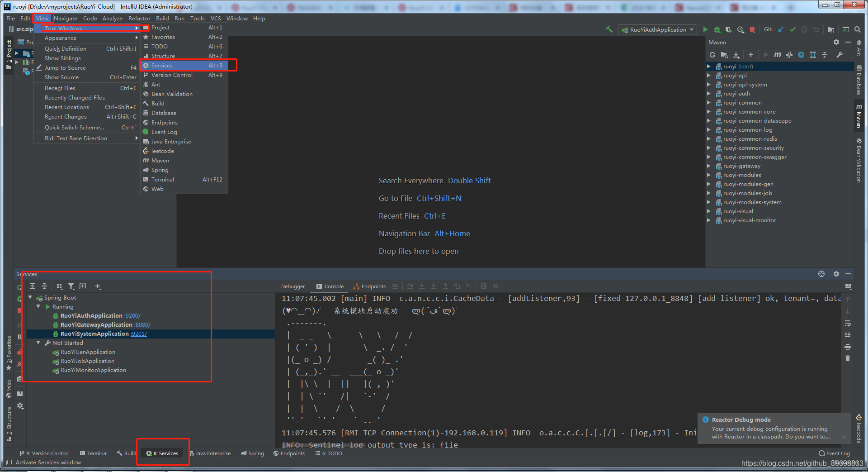Collapse Not Started services group
868x472 pixels.
(x=38, y=343)
